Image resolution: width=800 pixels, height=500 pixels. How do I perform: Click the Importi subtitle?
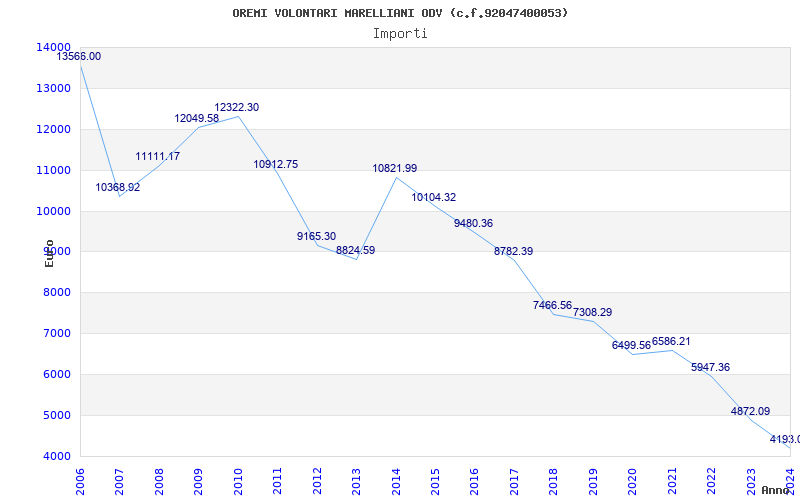click(x=400, y=34)
